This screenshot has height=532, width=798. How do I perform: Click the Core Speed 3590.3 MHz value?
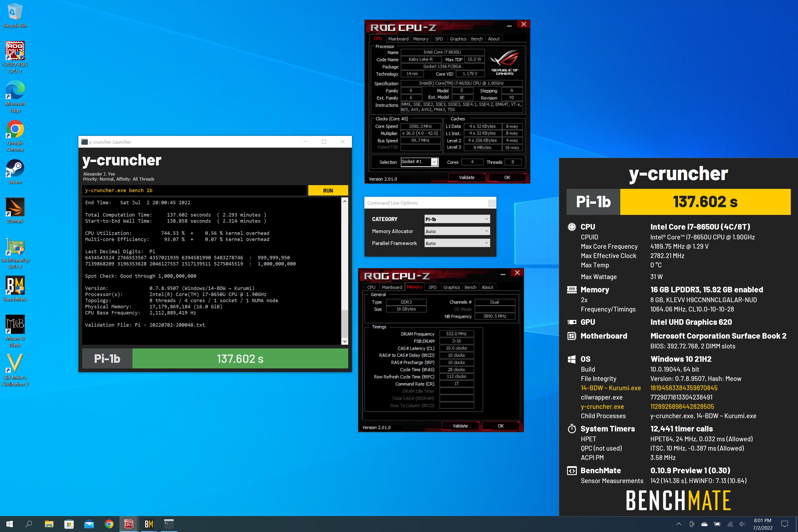[420, 126]
